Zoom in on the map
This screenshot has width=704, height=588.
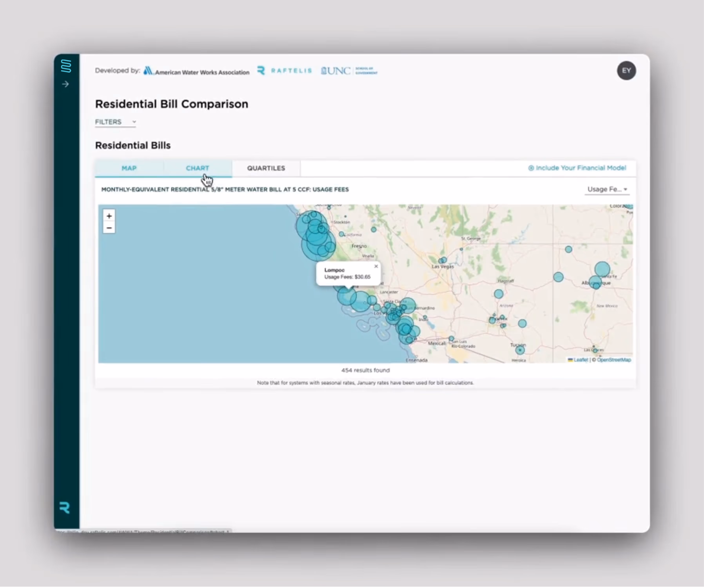coord(109,216)
